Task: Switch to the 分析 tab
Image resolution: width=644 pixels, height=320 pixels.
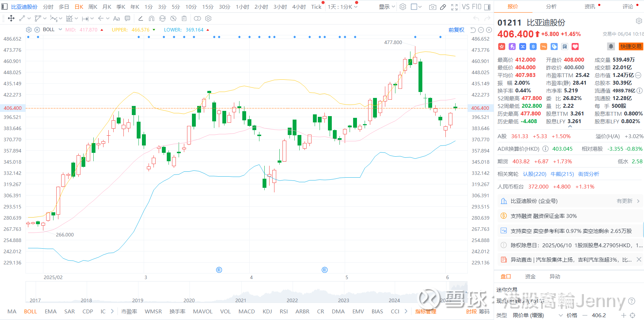Action: pos(551,6)
